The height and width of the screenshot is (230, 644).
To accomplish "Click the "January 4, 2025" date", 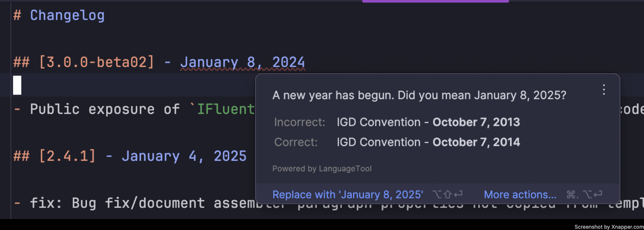I will pyautogui.click(x=184, y=156).
